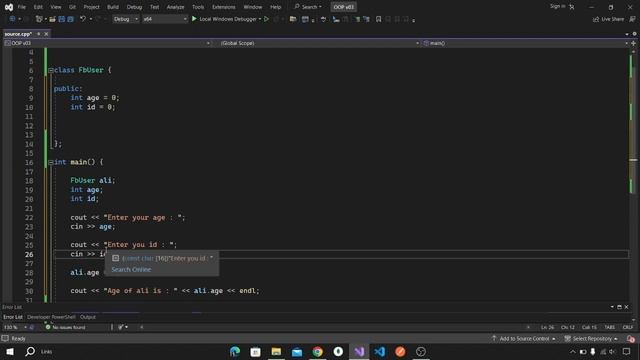Click the New Project icon
The width and height of the screenshot is (640, 360).
coord(39,19)
